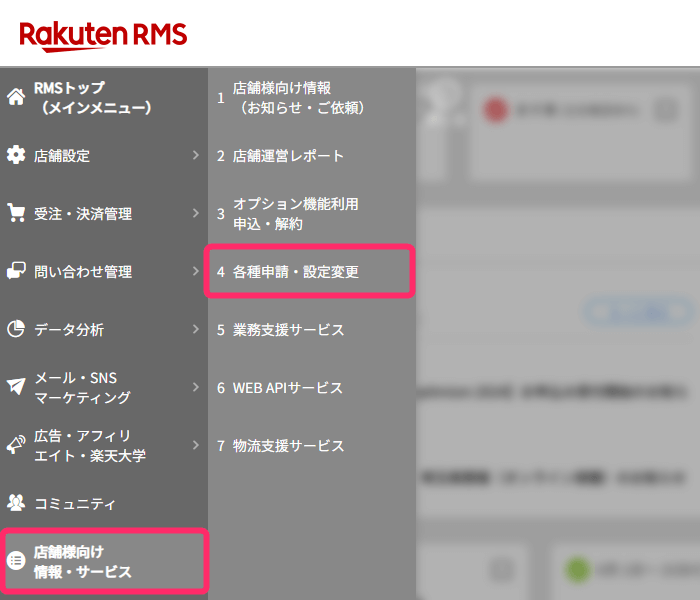Screen dimensions: 700x600
Task: Click the chat bubbles icon for 問い合わせ管理
Action: (x=16, y=271)
